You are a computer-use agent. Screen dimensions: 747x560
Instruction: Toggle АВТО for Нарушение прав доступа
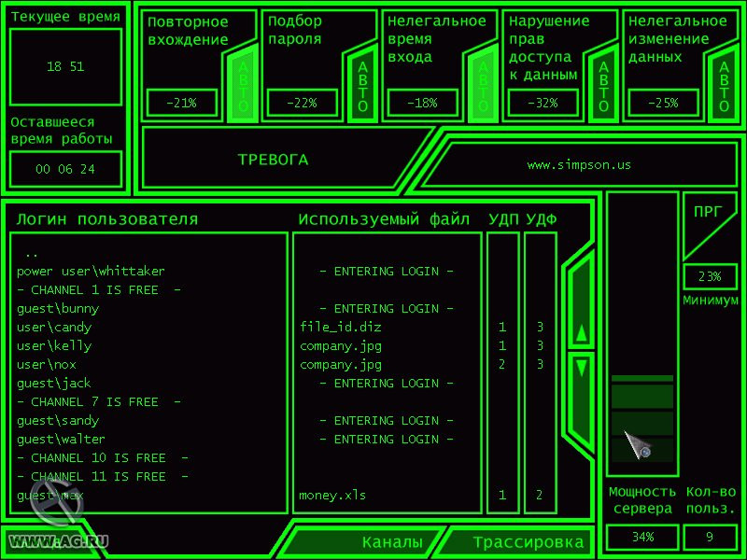(x=603, y=86)
